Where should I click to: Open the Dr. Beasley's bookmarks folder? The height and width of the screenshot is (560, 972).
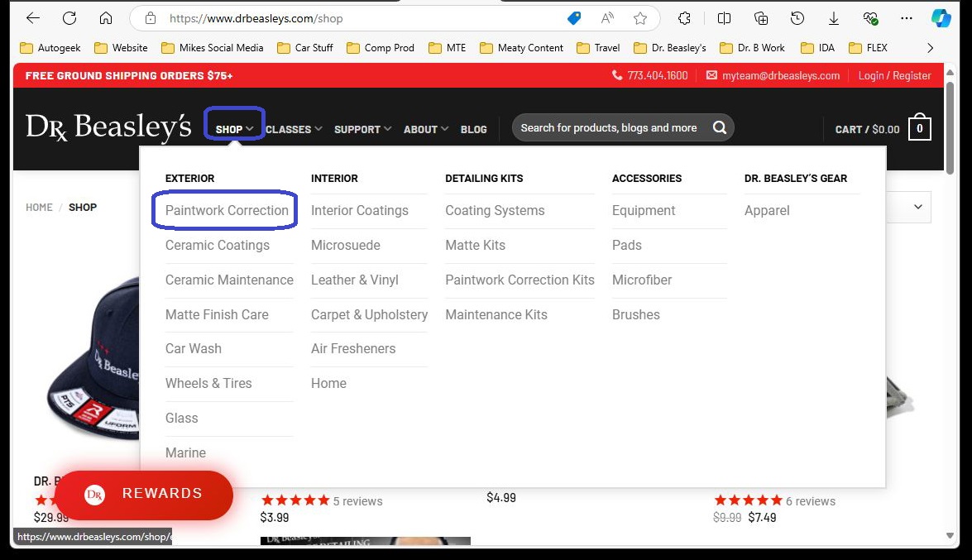click(x=670, y=48)
